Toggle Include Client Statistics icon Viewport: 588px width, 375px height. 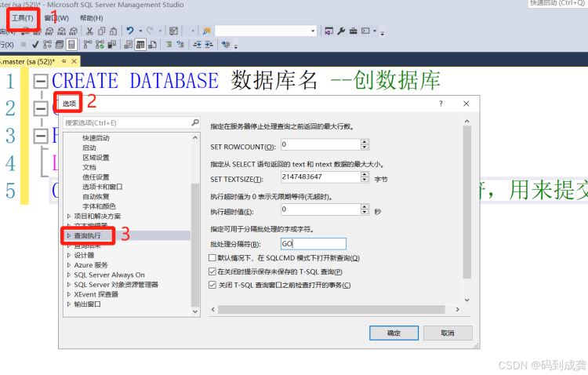112,45
